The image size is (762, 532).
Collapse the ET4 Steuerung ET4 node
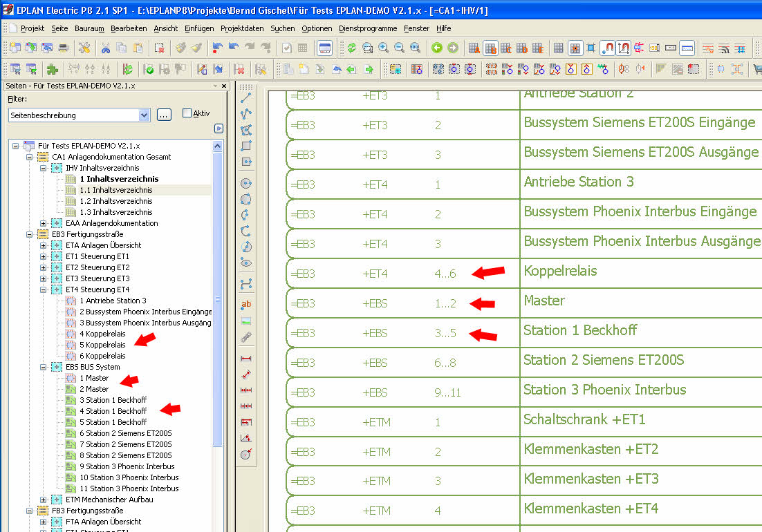[x=44, y=289]
